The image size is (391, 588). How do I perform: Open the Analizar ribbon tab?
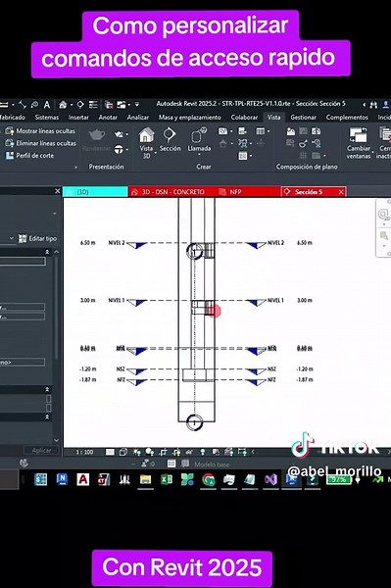(137, 118)
